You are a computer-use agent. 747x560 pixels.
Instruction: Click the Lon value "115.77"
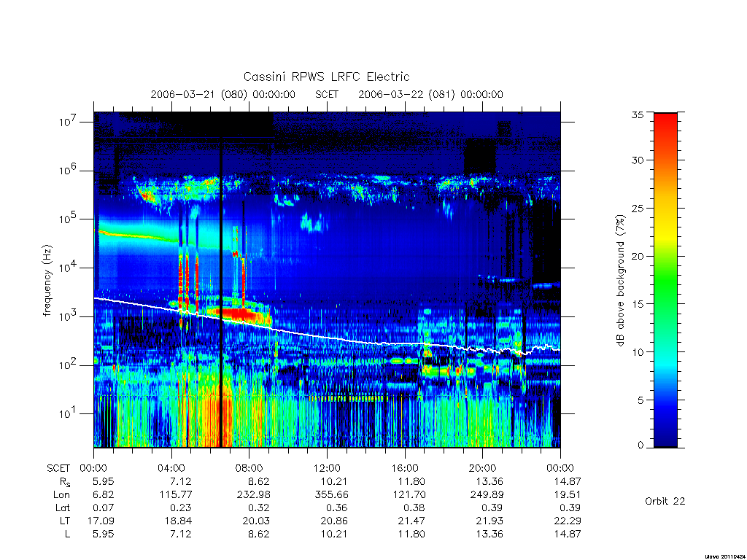(x=175, y=495)
